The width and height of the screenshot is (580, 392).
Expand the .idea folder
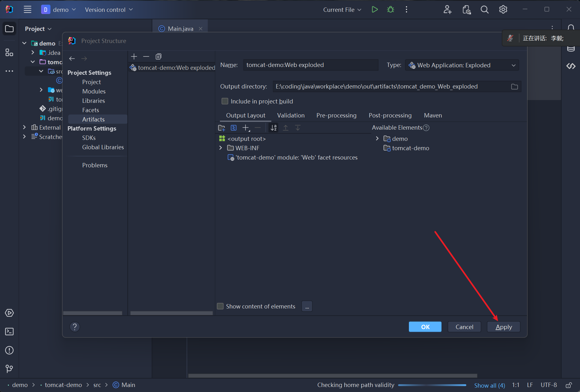coord(33,52)
